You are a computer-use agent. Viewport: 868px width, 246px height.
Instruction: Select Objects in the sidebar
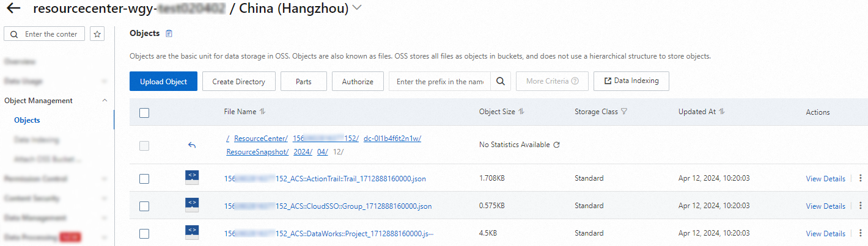click(x=27, y=120)
